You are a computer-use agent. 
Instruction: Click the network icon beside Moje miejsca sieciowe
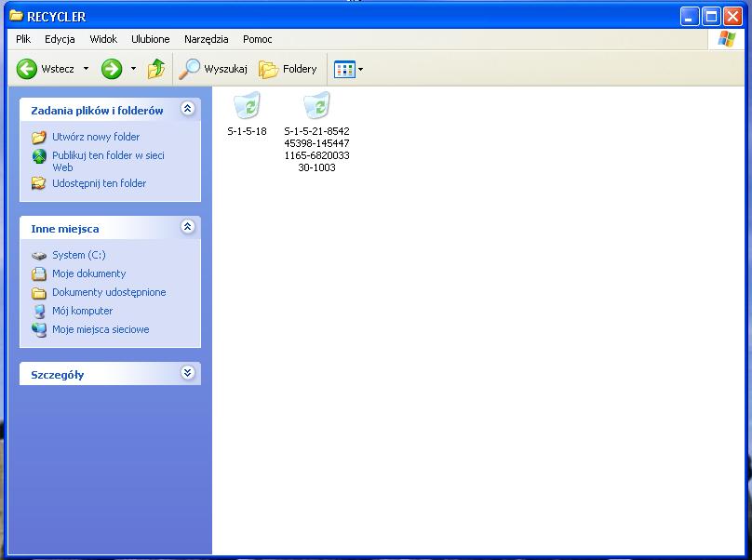click(x=39, y=330)
